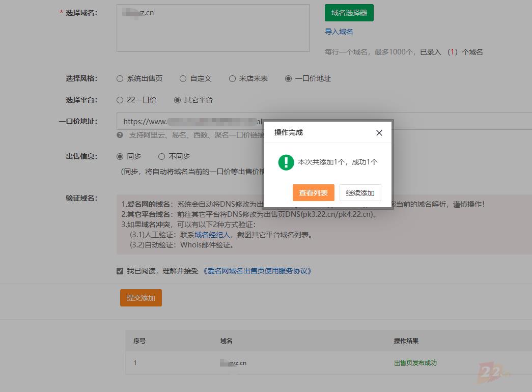
Task: Select the 系统出售页 style radio
Action: [x=120, y=79]
